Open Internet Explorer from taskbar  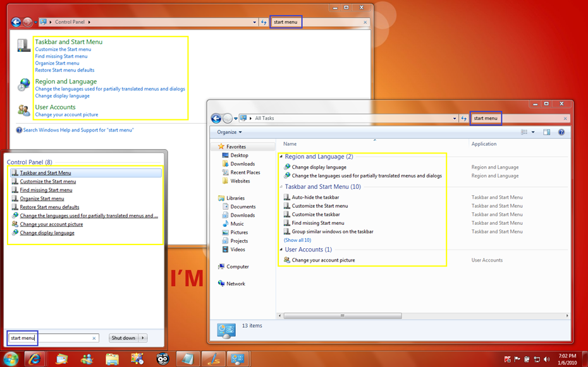coord(35,359)
